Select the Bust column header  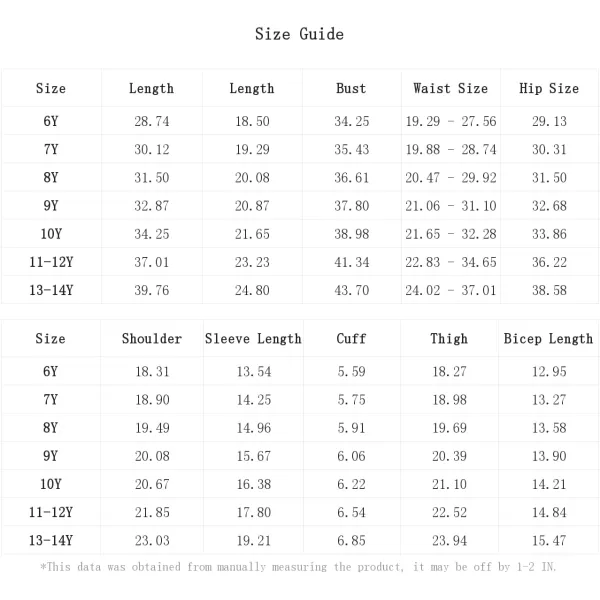(x=351, y=88)
